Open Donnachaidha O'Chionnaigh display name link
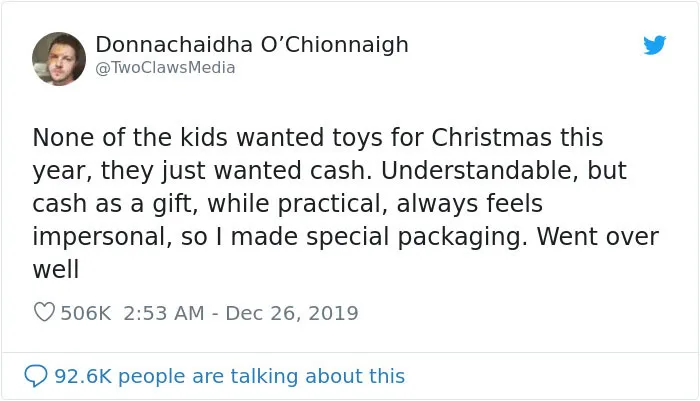This screenshot has width=700, height=401. point(252,44)
